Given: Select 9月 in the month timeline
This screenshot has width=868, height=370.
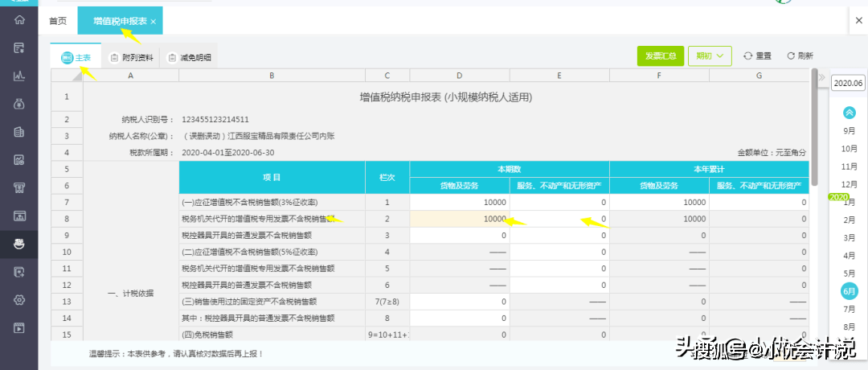Looking at the screenshot, I should 849,130.
